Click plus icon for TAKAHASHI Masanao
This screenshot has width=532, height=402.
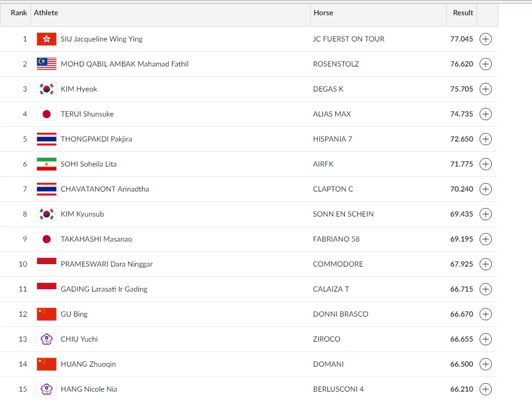pyautogui.click(x=486, y=239)
